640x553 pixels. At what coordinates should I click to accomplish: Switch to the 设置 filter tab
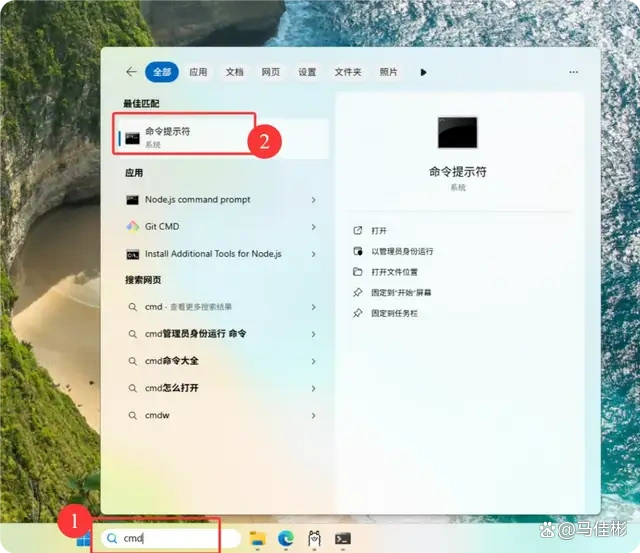(x=307, y=72)
